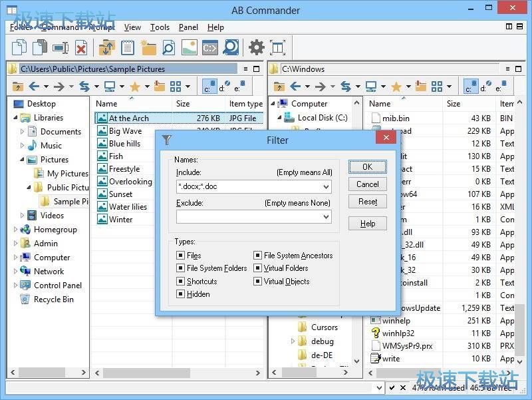The height and width of the screenshot is (400, 532).
Task: Toggle the Files checkbox in Filter dialog
Action: pos(180,256)
